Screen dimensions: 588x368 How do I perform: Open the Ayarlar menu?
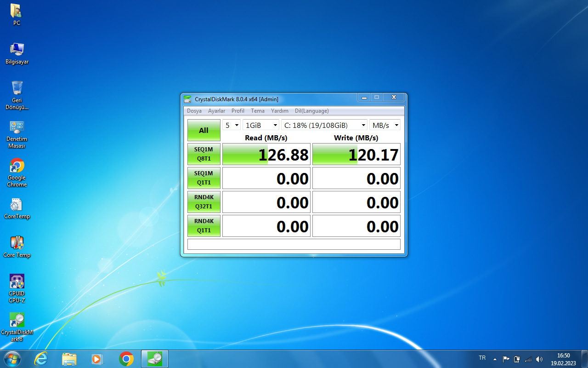point(216,111)
